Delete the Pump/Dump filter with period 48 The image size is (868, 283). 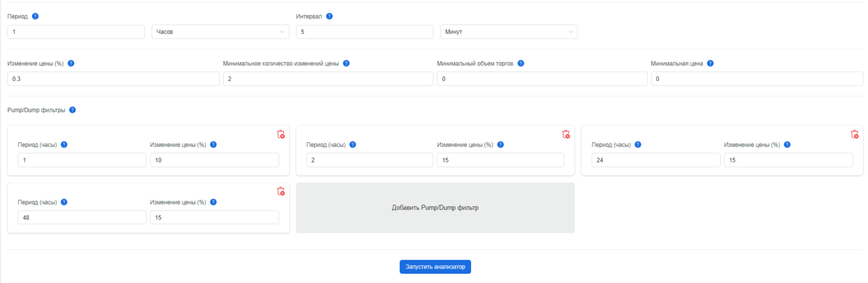pos(281,191)
